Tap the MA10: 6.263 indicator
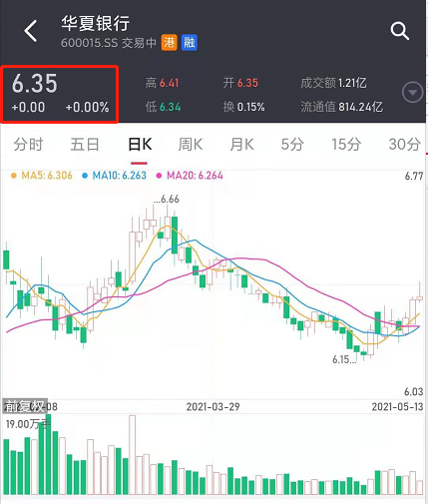Image resolution: width=428 pixels, height=504 pixels. (x=115, y=176)
